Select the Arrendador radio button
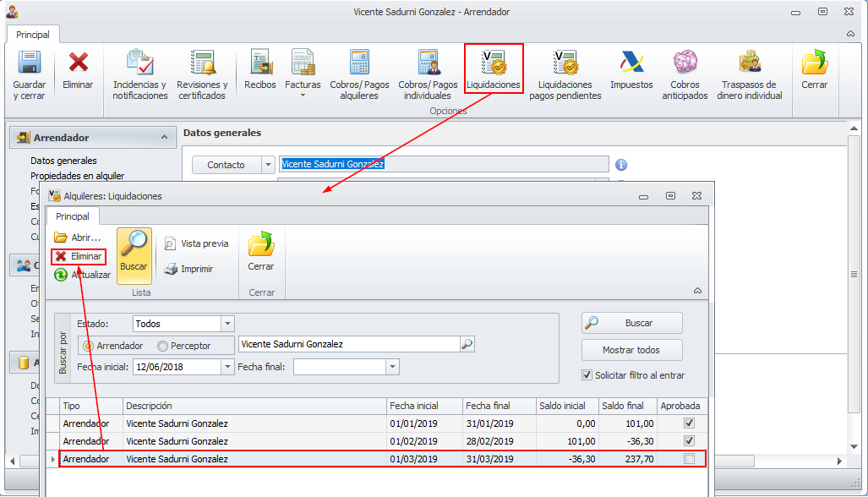Screen dimensions: 868x497 [88, 346]
